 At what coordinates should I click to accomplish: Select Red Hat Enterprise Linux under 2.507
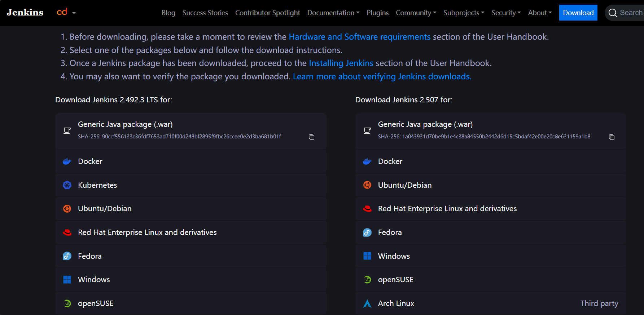tap(491, 209)
